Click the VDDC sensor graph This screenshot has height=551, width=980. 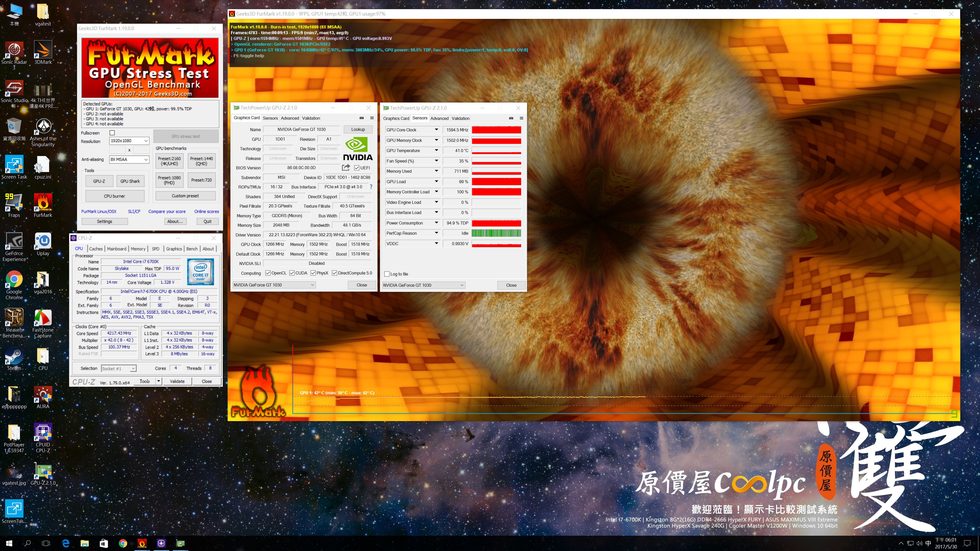coord(496,243)
